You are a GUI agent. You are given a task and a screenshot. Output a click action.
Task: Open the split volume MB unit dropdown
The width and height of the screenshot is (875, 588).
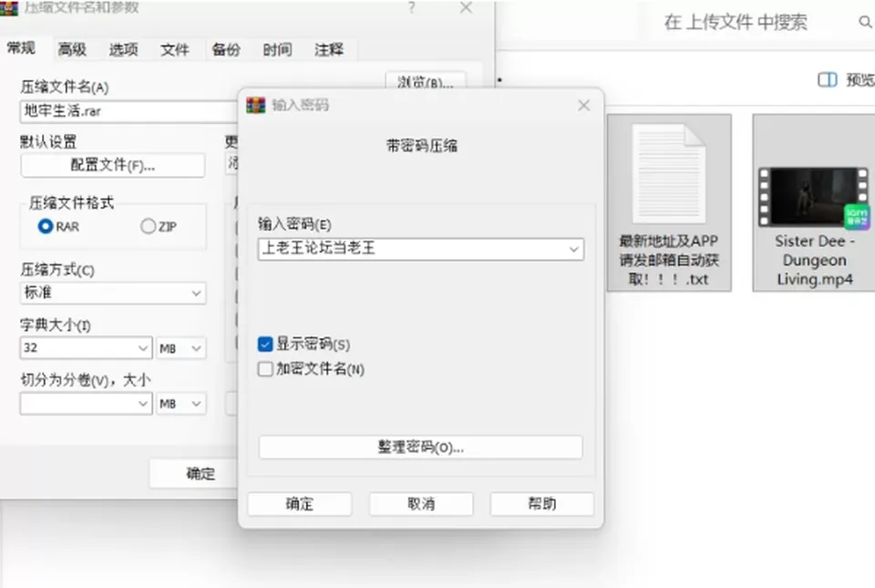pos(180,403)
